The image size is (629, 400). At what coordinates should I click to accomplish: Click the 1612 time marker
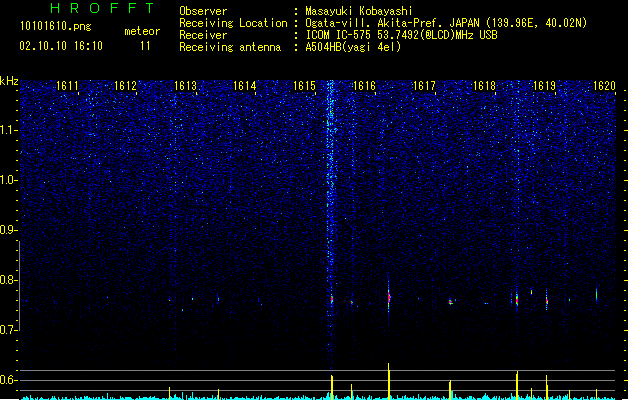point(126,86)
